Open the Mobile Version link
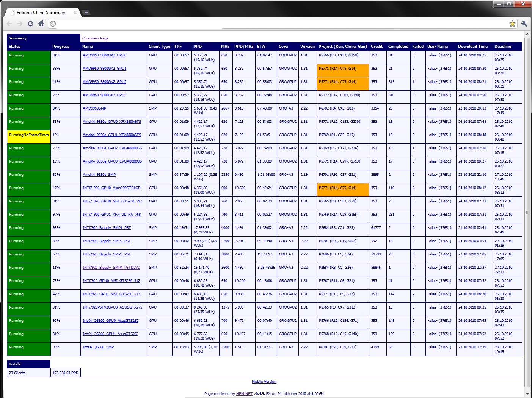This screenshot has height=398, width=532. pos(264,382)
